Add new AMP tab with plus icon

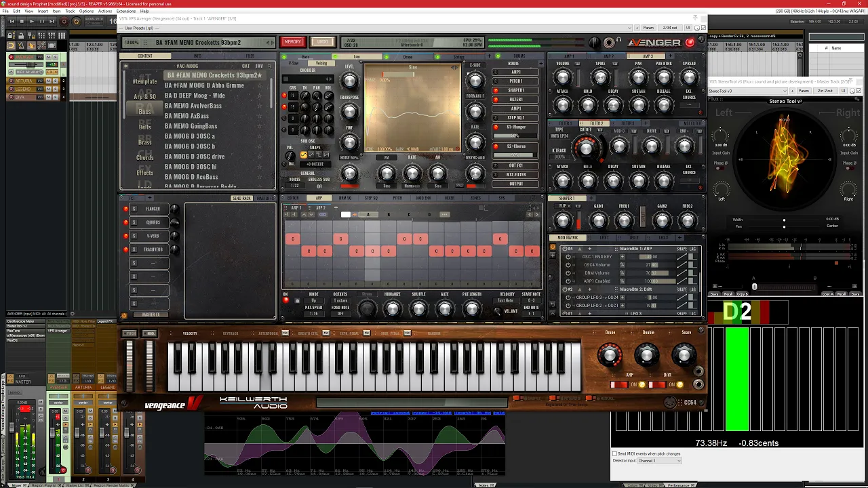671,56
